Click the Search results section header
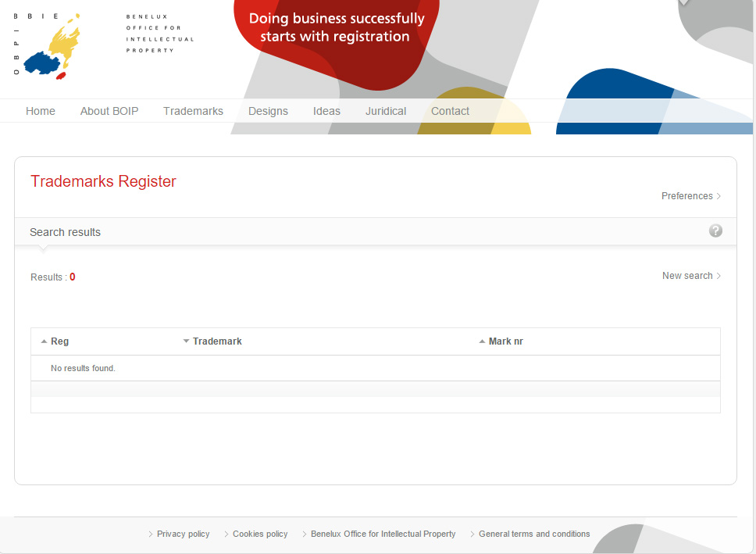 point(65,232)
